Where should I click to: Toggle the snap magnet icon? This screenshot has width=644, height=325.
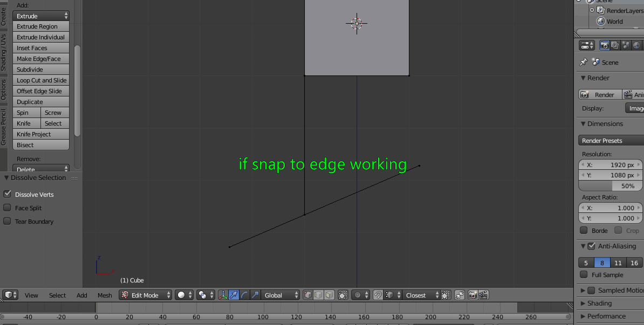[378, 295]
